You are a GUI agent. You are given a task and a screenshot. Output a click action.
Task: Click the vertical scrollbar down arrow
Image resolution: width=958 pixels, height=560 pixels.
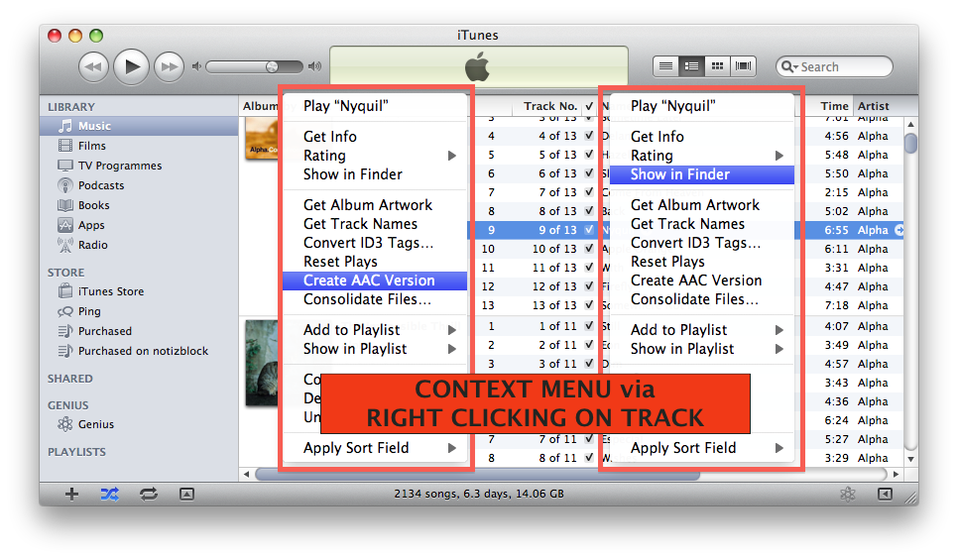click(911, 459)
